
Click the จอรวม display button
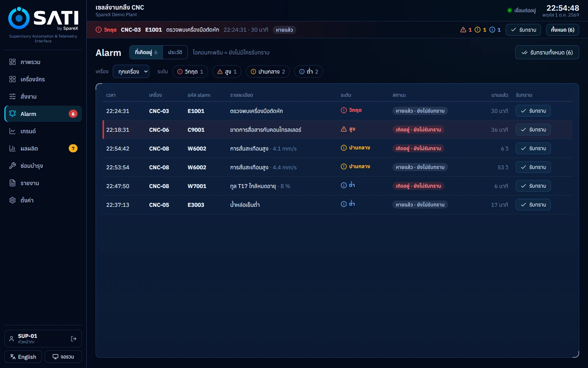point(63,357)
